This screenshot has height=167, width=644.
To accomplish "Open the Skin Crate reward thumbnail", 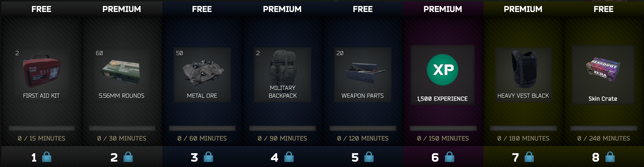I will tap(603, 70).
